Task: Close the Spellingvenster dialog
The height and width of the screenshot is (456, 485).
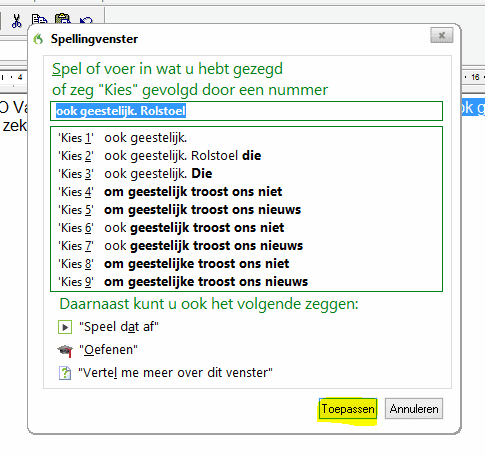Action: click(442, 35)
